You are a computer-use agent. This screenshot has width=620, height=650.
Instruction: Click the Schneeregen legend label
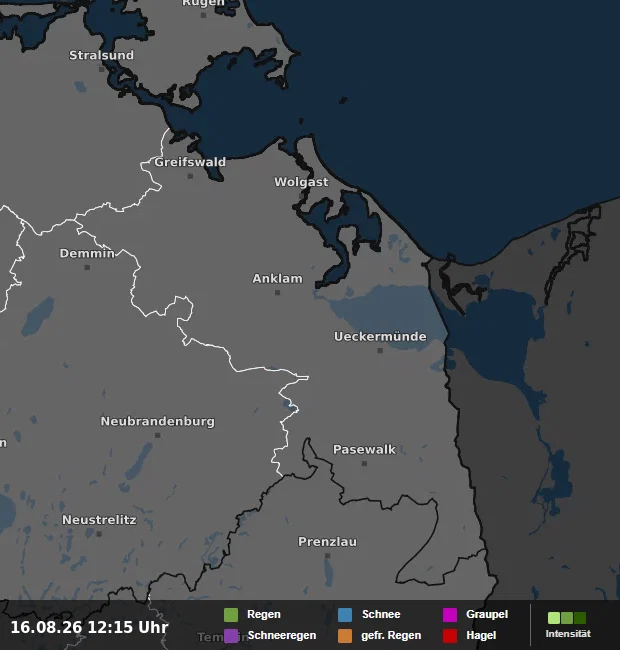(x=282, y=635)
